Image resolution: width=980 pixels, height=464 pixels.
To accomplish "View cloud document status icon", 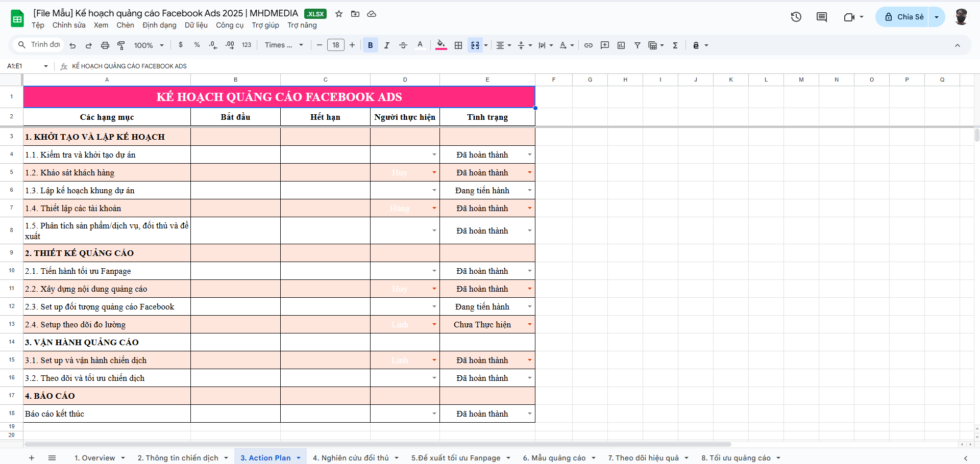I will pyautogui.click(x=372, y=14).
